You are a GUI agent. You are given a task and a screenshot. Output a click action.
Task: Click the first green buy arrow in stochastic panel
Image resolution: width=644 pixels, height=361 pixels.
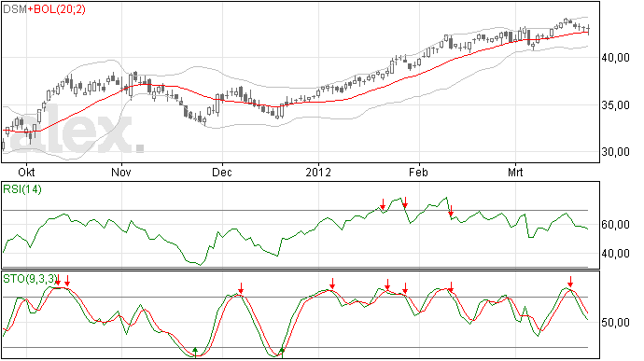[x=195, y=352]
